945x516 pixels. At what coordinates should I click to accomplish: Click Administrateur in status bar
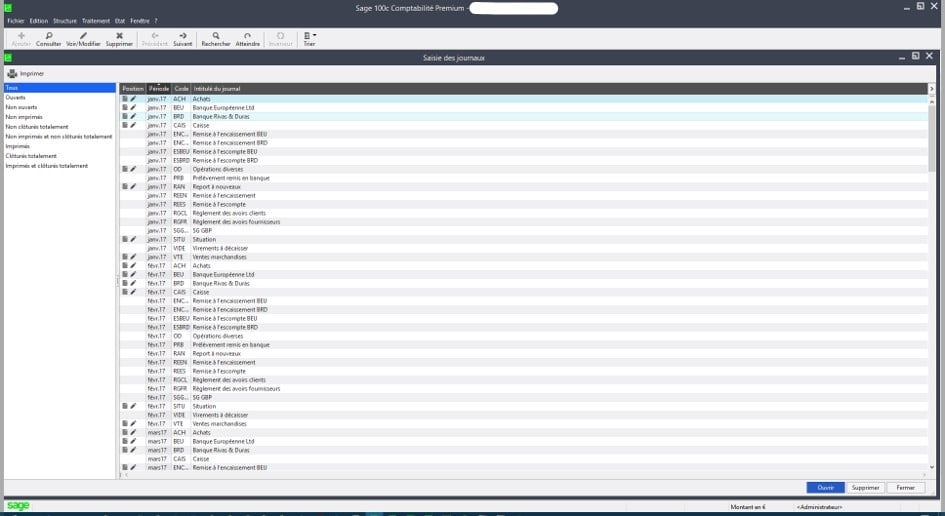coord(819,507)
